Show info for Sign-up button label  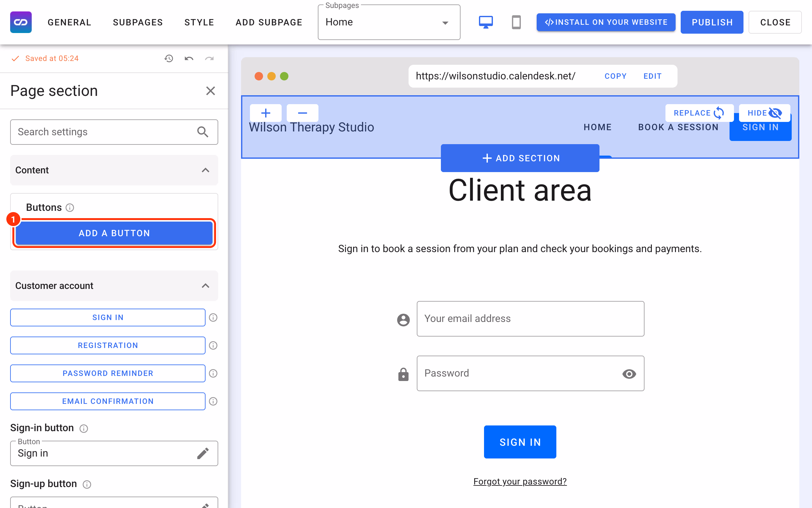tap(87, 484)
